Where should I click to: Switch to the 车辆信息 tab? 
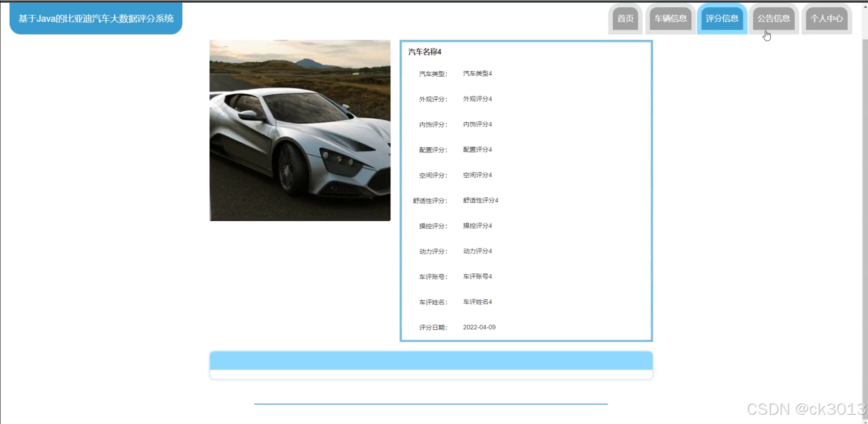point(670,18)
